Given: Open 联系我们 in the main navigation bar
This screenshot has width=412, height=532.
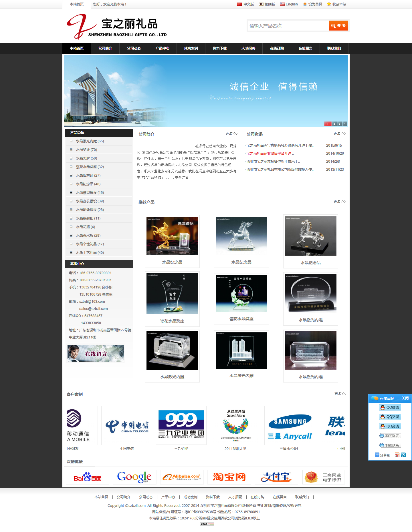Looking at the screenshot, I should tap(334, 48).
